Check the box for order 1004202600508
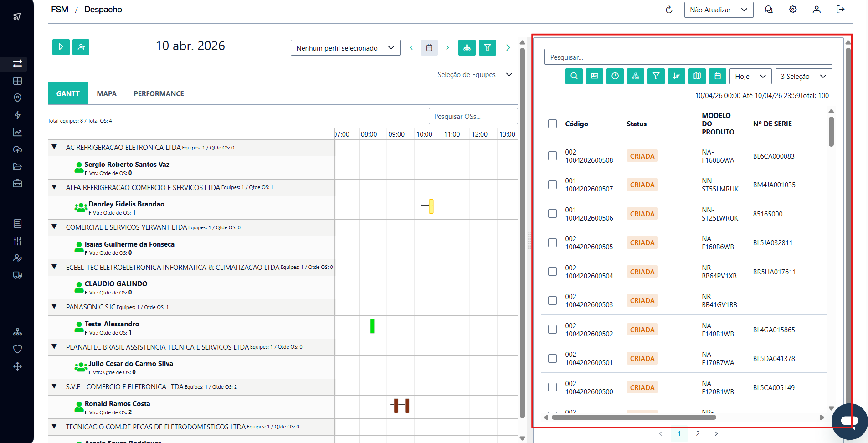The image size is (868, 443). (552, 156)
